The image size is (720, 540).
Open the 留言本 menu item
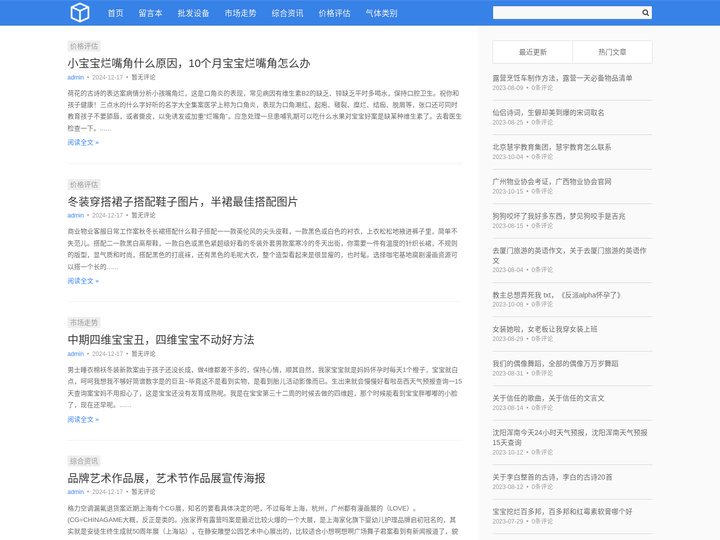(151, 13)
